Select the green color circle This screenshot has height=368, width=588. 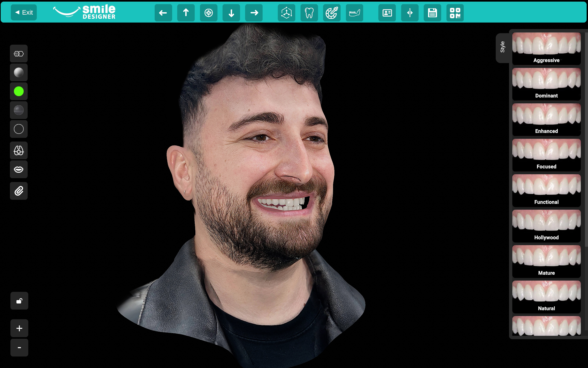point(19,91)
